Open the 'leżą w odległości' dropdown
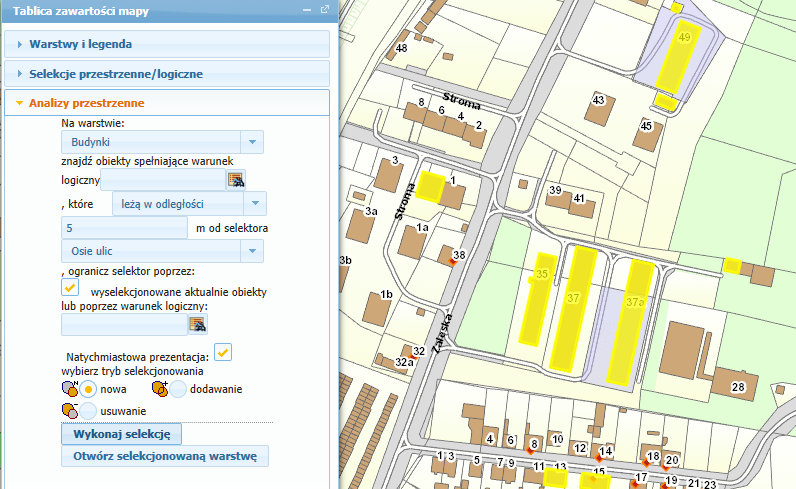The width and height of the screenshot is (796, 489). click(x=255, y=204)
